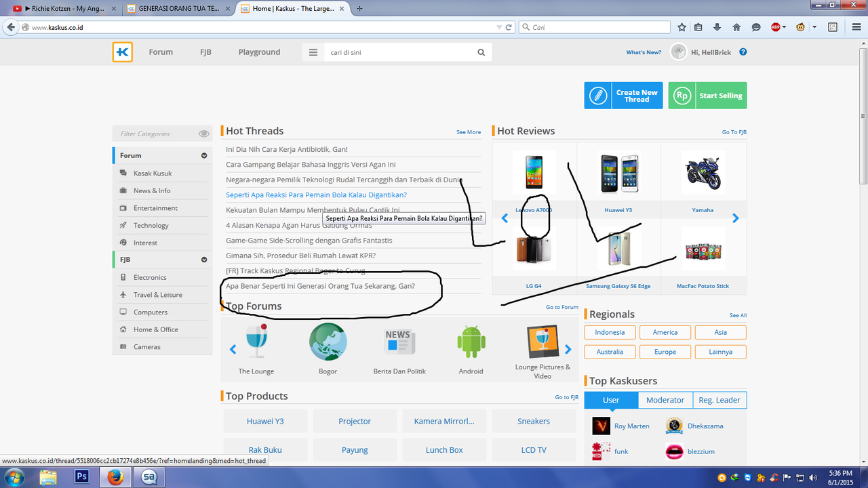Click the Kaskus search input field
Viewport: 868px width, 488px height.
[x=399, y=52]
